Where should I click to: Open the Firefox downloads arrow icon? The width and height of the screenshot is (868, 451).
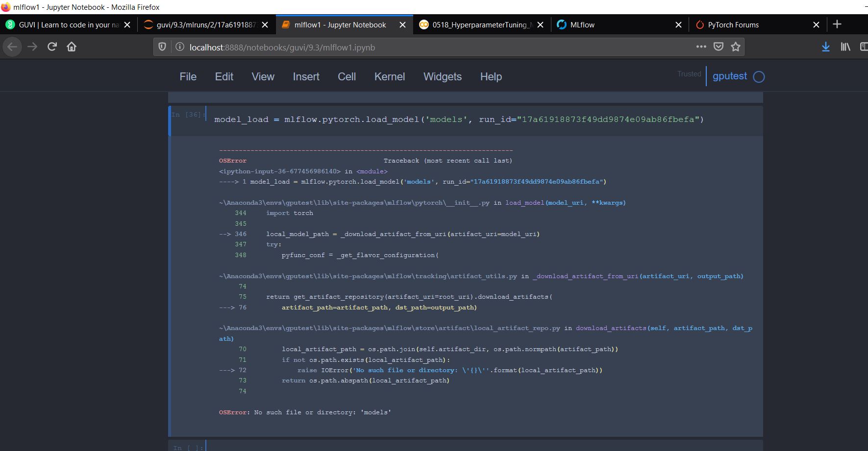(x=825, y=47)
